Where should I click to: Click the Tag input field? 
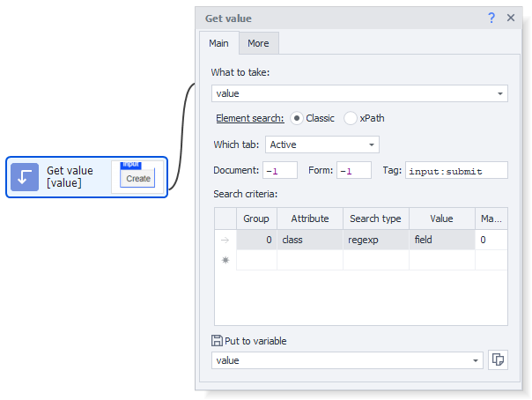455,171
